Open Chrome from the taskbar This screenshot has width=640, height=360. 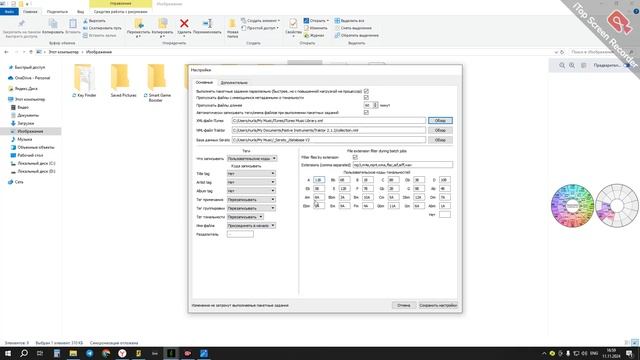point(106,353)
